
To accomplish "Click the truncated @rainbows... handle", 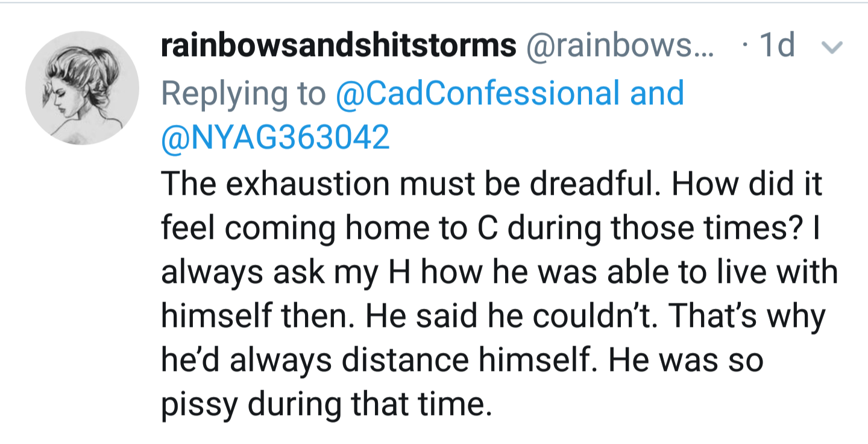I will pos(620,46).
